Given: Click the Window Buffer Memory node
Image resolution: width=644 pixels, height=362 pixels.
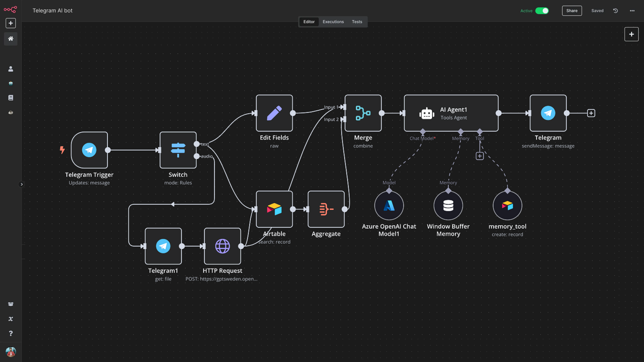Looking at the screenshot, I should pos(448,205).
